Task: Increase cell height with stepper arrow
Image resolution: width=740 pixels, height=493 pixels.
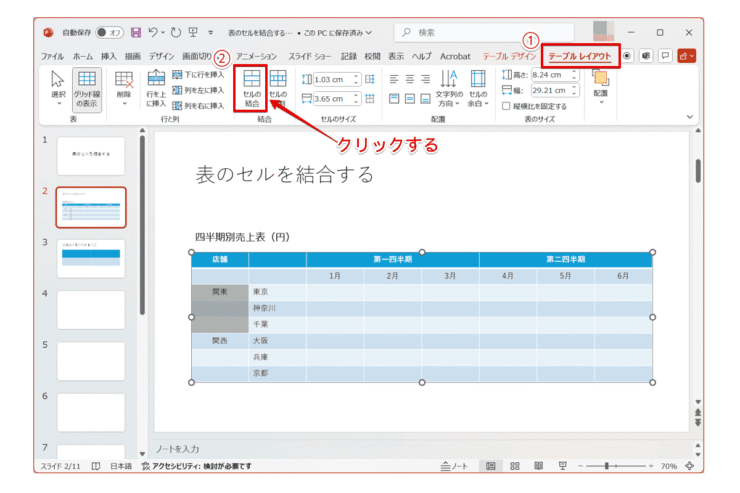Action: (357, 76)
